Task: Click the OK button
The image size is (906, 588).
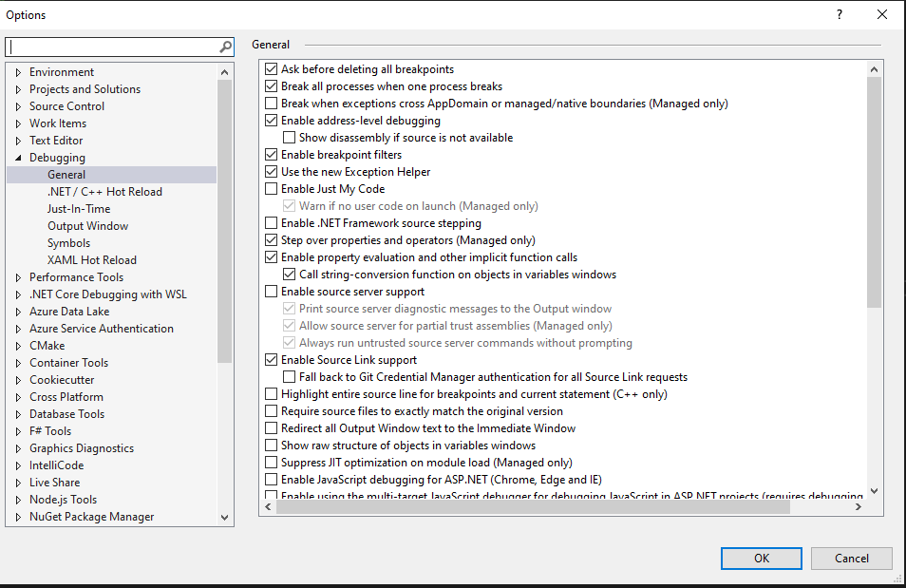Action: (761, 558)
